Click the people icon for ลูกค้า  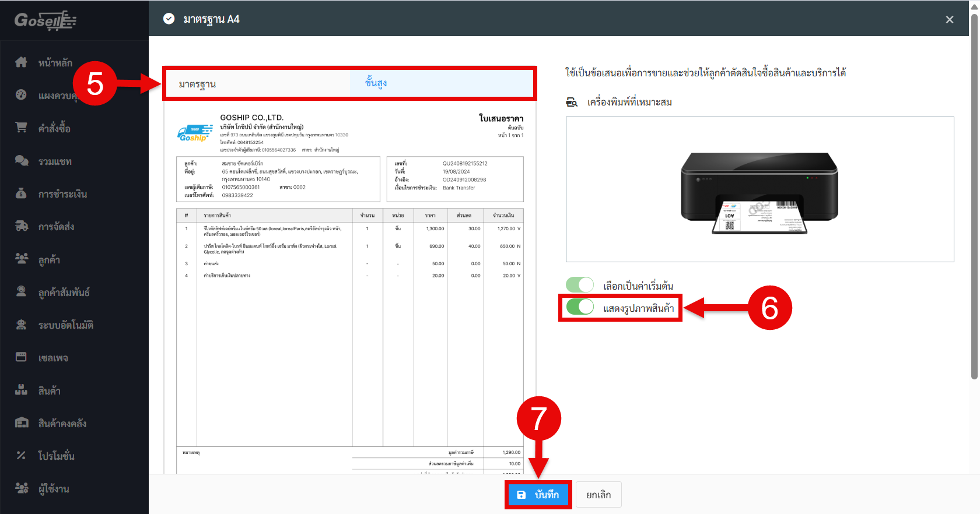(22, 258)
